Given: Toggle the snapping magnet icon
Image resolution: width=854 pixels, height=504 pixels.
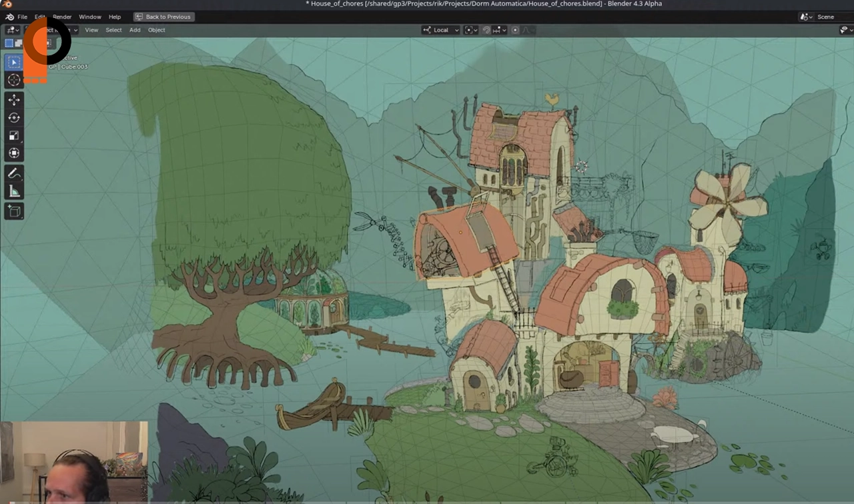Looking at the screenshot, I should (x=486, y=30).
